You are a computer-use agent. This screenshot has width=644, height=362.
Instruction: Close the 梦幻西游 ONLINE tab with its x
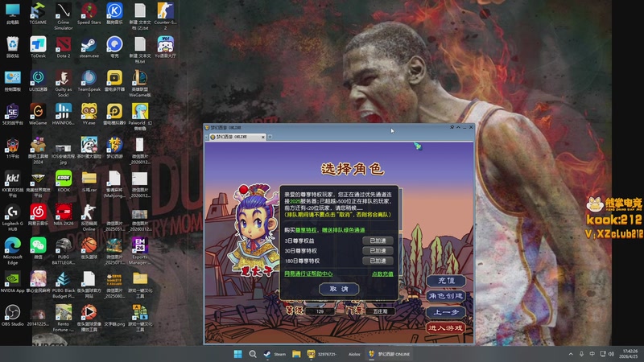pyautogui.click(x=263, y=137)
